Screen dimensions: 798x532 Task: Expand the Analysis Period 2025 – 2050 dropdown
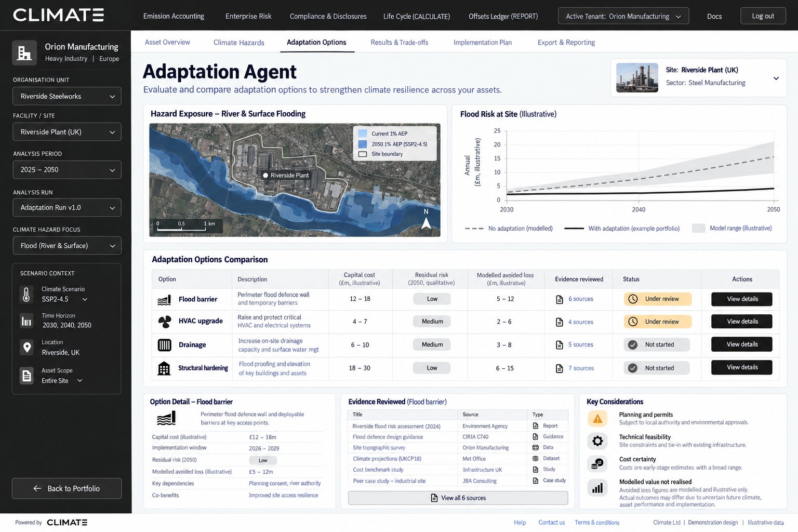[x=67, y=170]
